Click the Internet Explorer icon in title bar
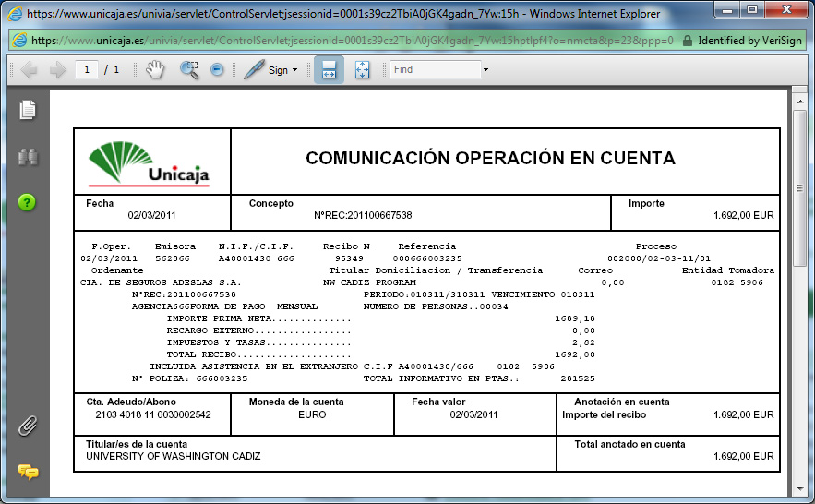815x504 pixels. pyautogui.click(x=16, y=14)
